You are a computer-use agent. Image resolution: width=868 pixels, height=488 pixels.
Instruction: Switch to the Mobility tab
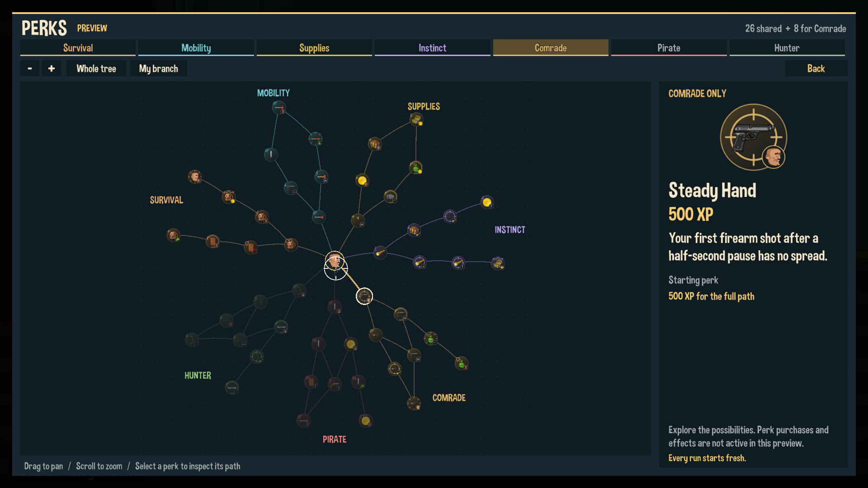[196, 48]
